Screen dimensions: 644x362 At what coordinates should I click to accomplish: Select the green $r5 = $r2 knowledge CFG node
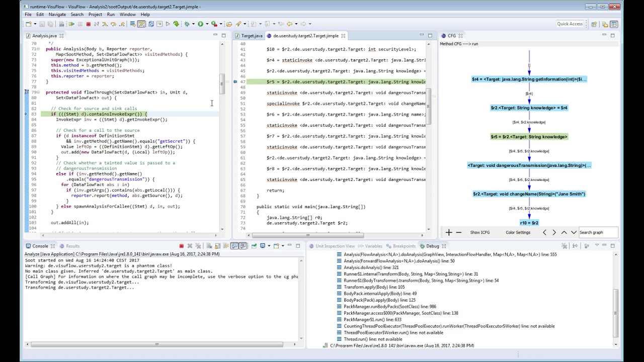click(x=529, y=137)
